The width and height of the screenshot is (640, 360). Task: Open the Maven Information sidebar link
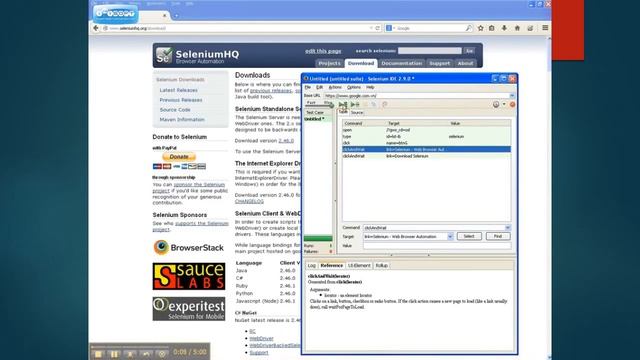[x=182, y=120]
